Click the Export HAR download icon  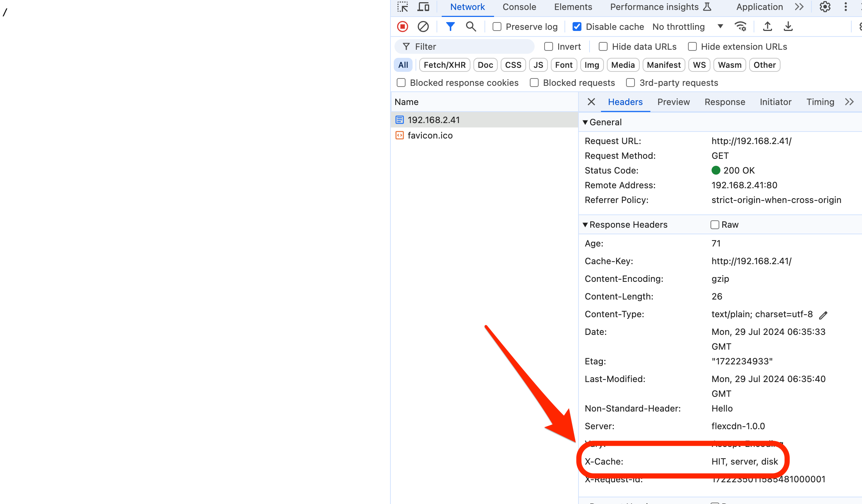(788, 27)
